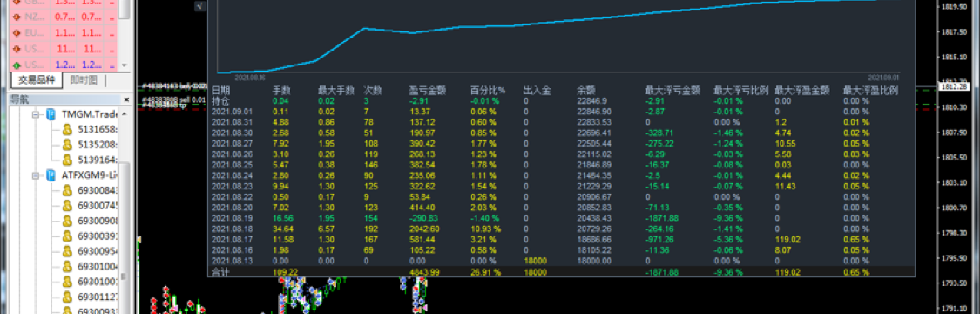This screenshot has height=314, width=980.
Task: Select account 6930074 in navigator
Action: coord(98,206)
